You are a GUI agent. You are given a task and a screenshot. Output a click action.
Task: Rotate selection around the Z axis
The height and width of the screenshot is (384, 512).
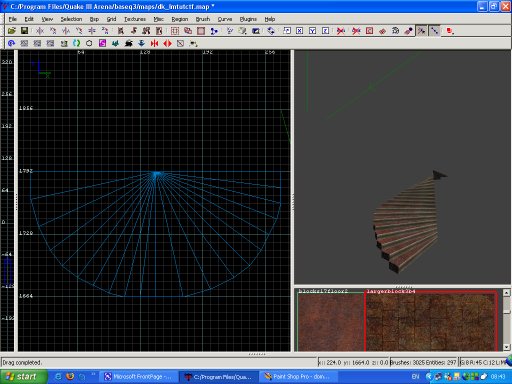tap(105, 31)
